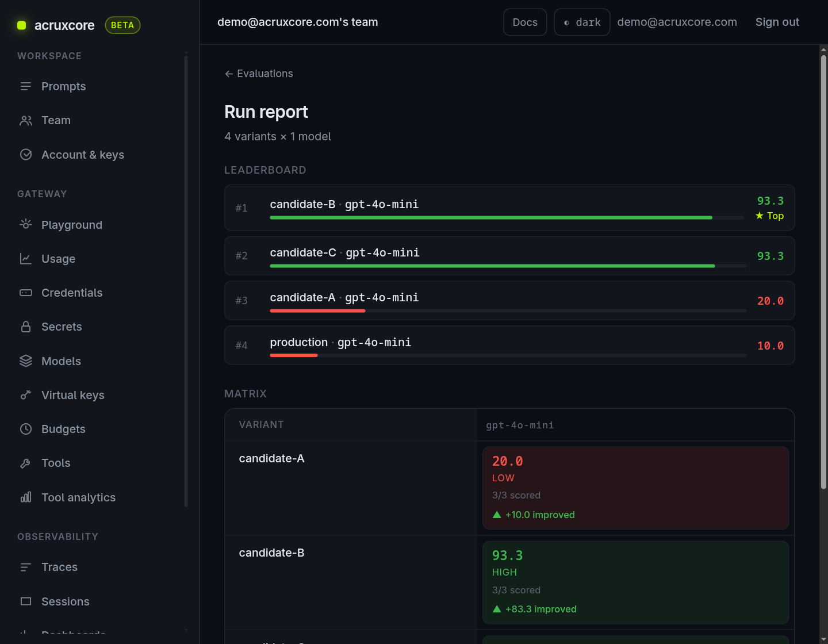Screen dimensions: 828x644
Task: Click the Traces list icon
Action: [x=26, y=567]
